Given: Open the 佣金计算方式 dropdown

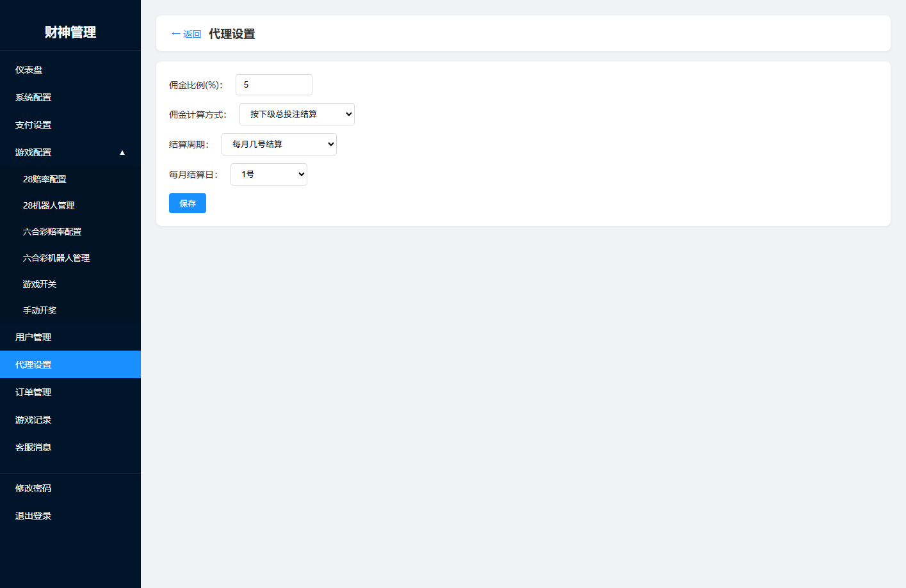Looking at the screenshot, I should 297,115.
